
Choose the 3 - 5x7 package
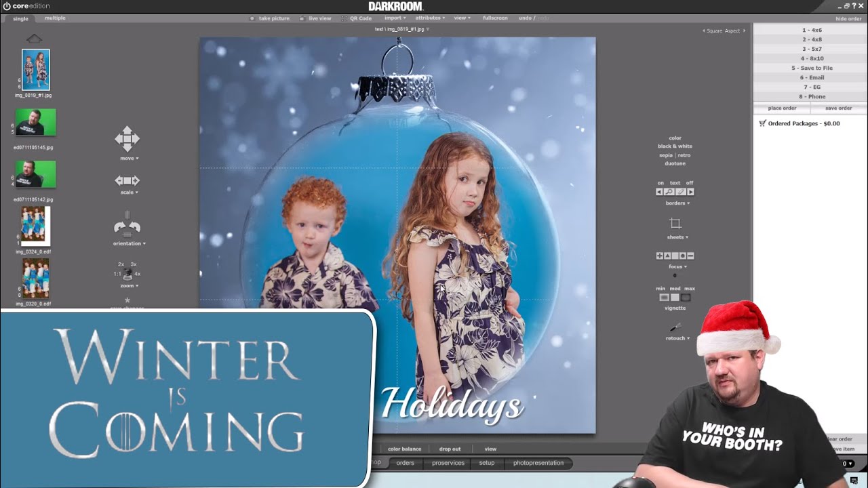point(812,49)
